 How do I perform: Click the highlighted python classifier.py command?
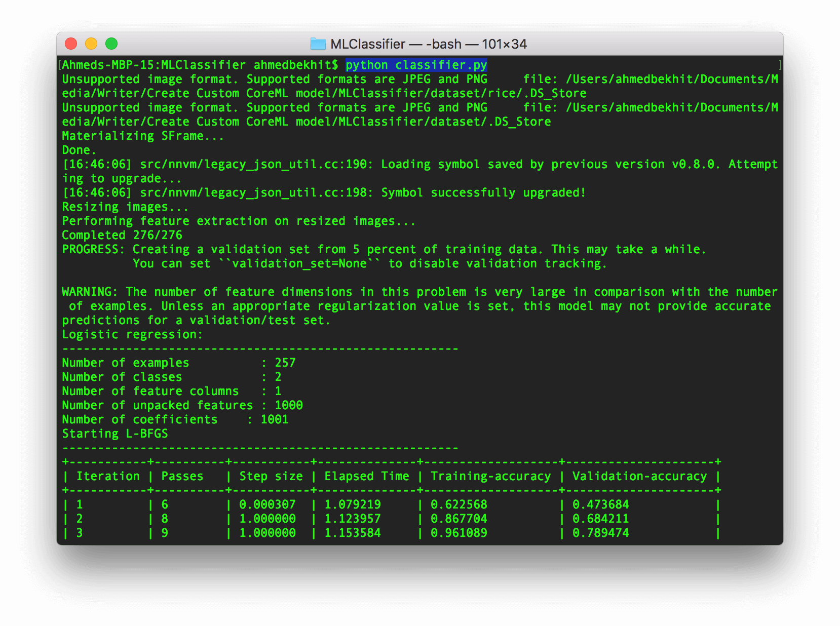416,65
